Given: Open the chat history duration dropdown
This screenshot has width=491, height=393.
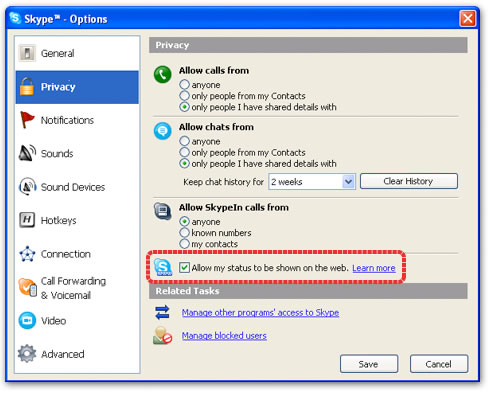Looking at the screenshot, I should point(348,182).
